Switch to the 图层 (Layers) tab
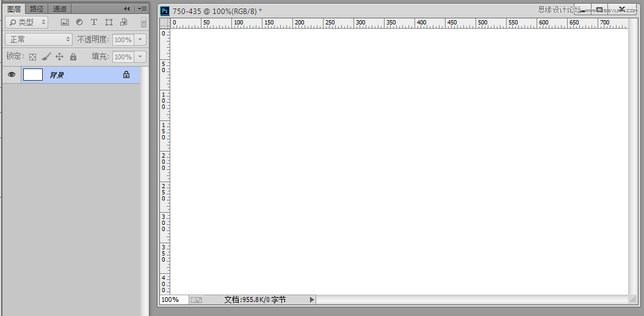644x316 pixels. (14, 9)
